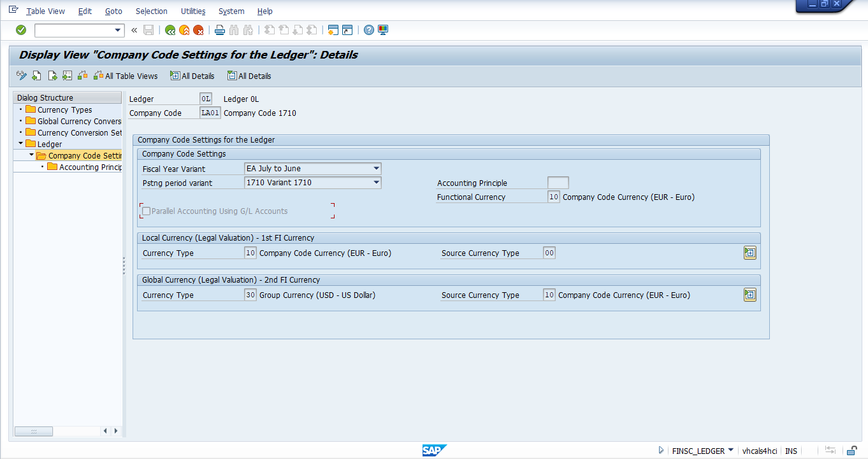
Task: Click the green Back arrow icon
Action: 170,30
